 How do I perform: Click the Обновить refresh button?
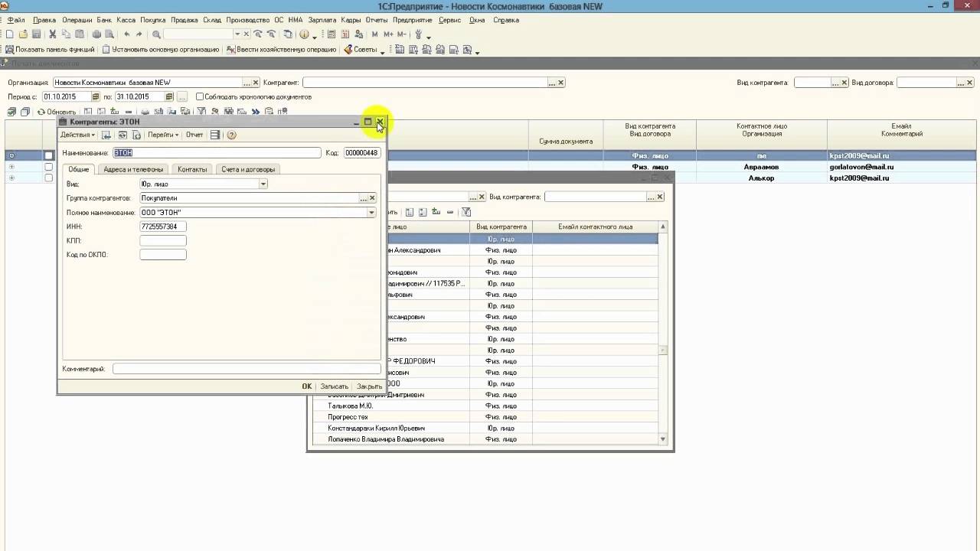(57, 112)
